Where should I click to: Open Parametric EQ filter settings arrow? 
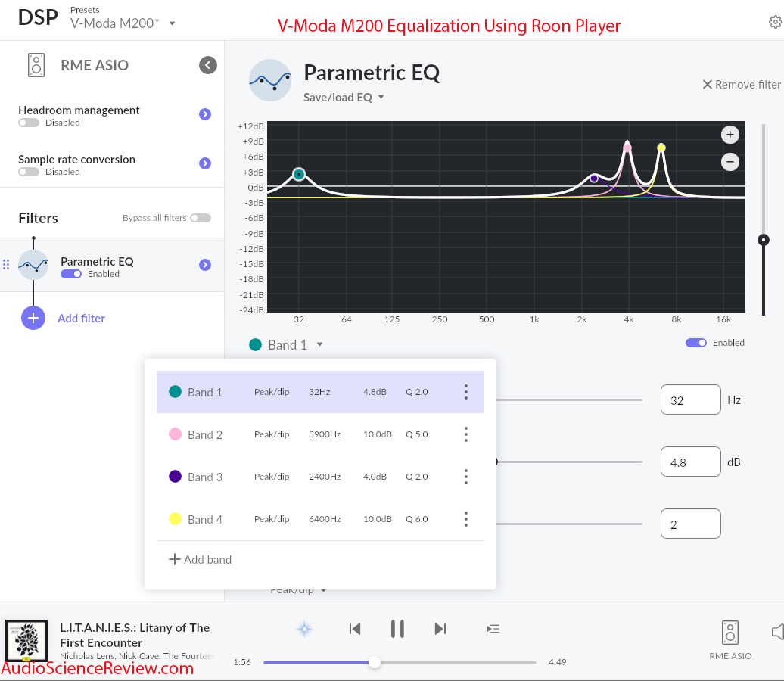pos(205,265)
